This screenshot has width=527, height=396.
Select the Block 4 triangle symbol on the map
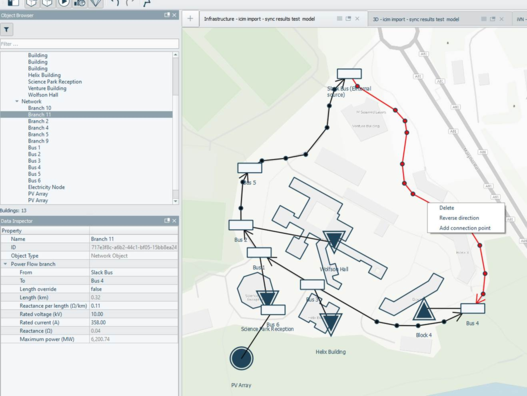pyautogui.click(x=423, y=310)
